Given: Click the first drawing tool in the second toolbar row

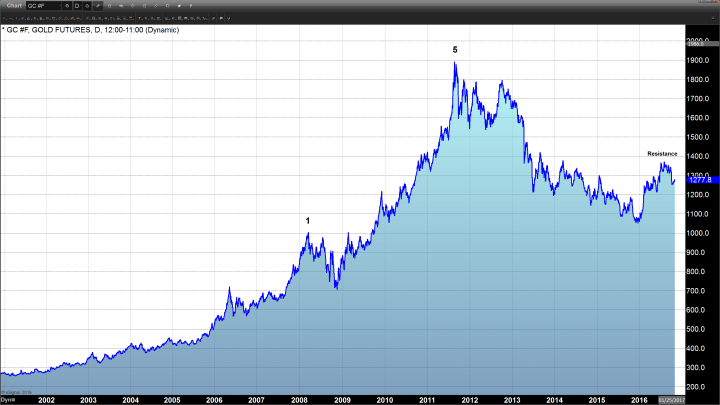Looking at the screenshot, I should 4,17.
